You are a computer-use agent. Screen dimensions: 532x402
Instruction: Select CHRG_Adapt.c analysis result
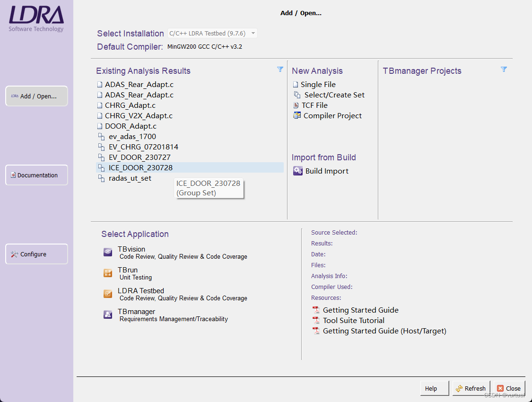click(x=131, y=105)
